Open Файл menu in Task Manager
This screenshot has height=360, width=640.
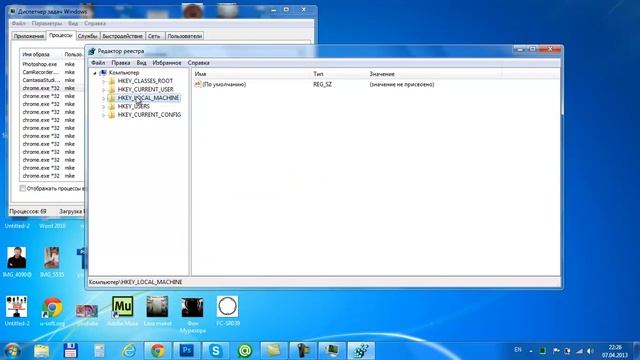(x=18, y=24)
